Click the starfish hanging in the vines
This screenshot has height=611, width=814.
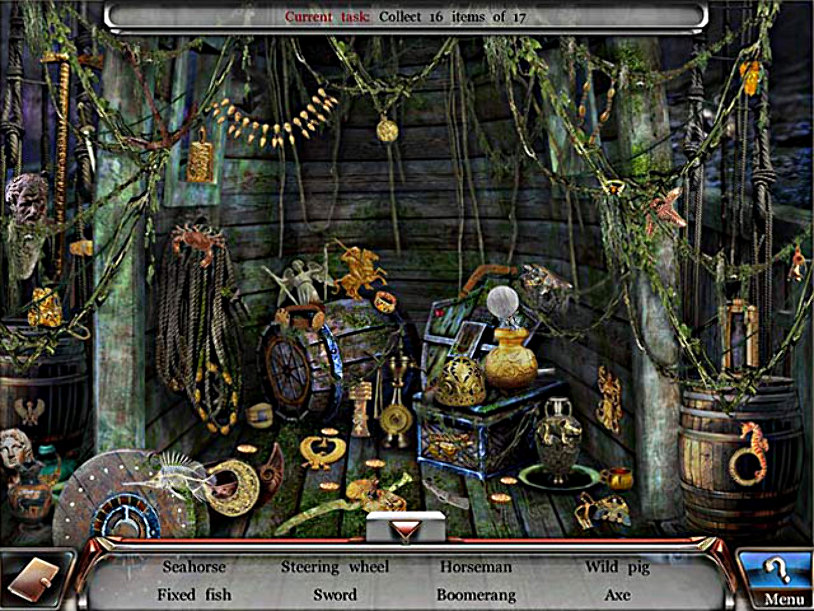(x=666, y=209)
